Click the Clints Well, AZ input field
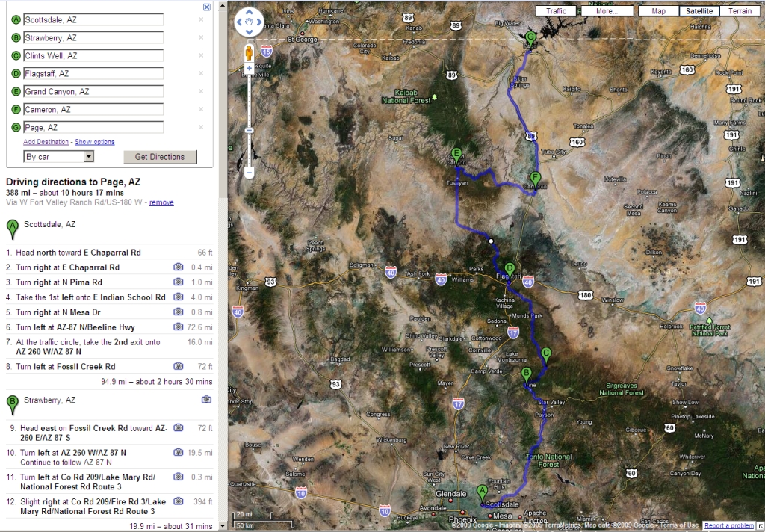 tap(93, 55)
